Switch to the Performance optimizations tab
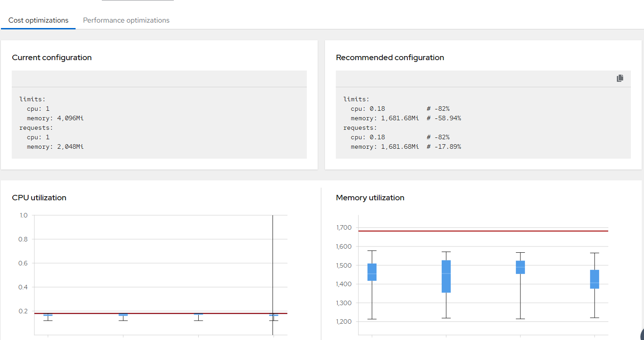 click(x=126, y=20)
